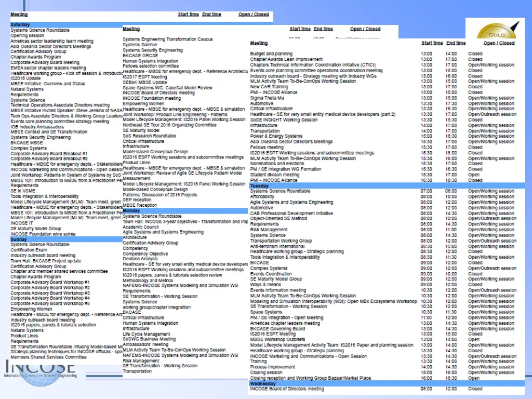
Task: Click 'SoSE INSIGHT Working Session'
Action: (x=284, y=120)
